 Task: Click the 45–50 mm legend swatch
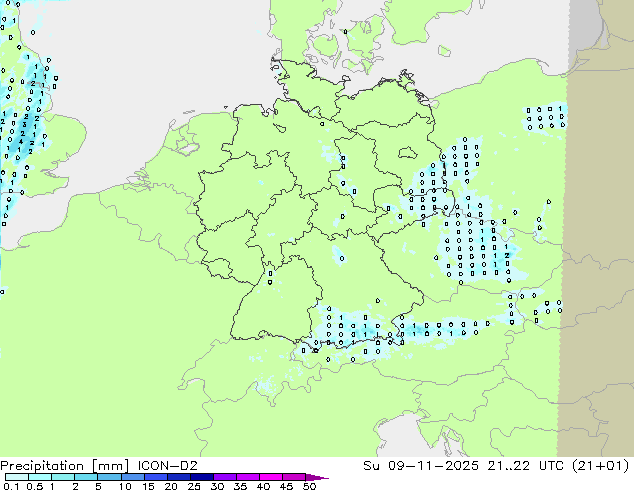[294, 477]
